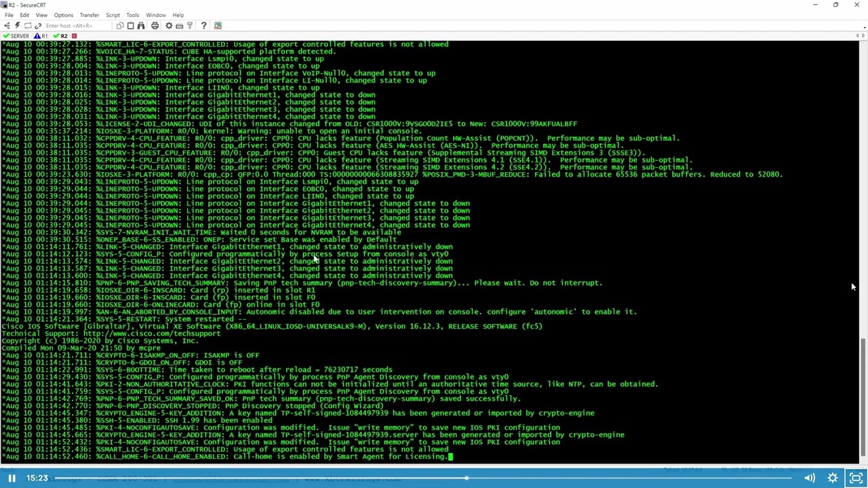Click the Help question mark icon
Screen dimensions: 868x488
pos(203,26)
